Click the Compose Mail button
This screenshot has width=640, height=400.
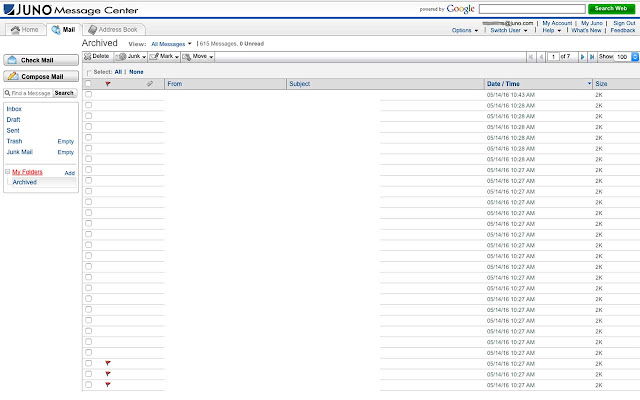point(41,76)
